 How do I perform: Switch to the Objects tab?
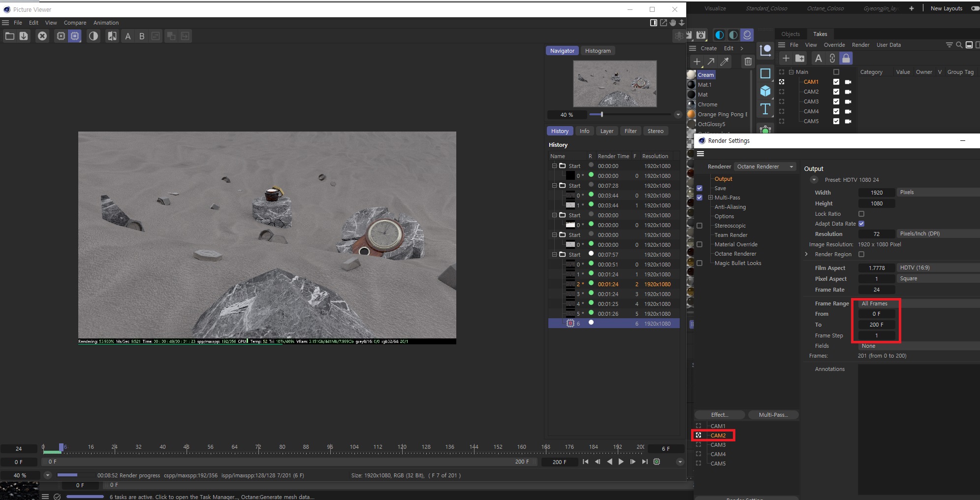tap(790, 34)
